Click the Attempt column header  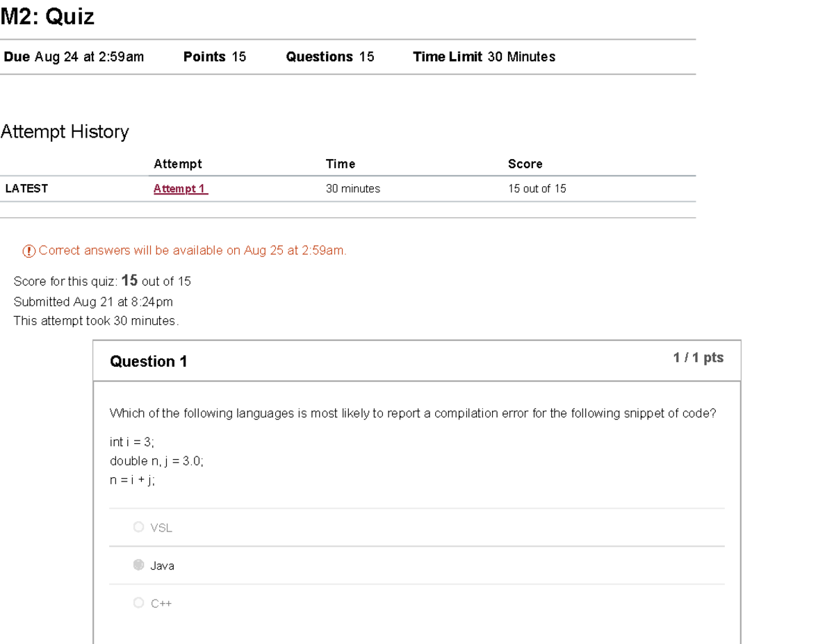[x=178, y=164]
